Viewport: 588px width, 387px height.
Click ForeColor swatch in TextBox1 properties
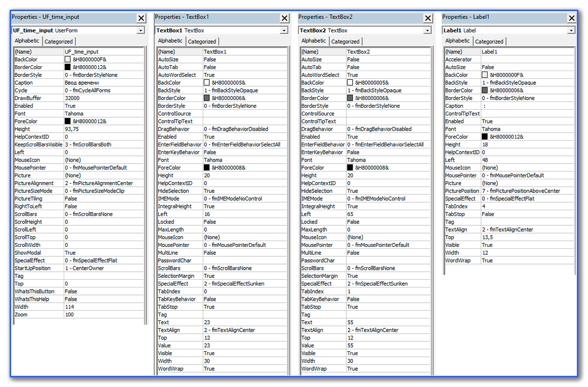pyautogui.click(x=207, y=168)
